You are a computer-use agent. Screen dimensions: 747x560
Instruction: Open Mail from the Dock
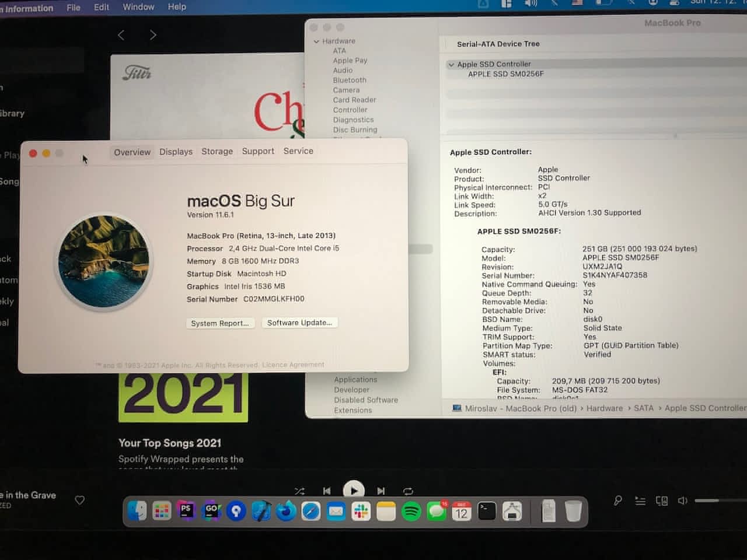(x=336, y=512)
